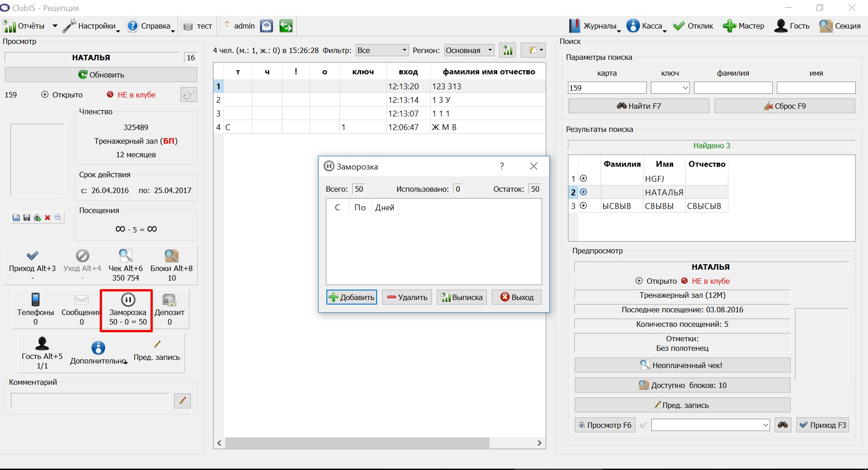Click the Удалить button in Заморозка dialog
The width and height of the screenshot is (868, 470).
tap(407, 297)
